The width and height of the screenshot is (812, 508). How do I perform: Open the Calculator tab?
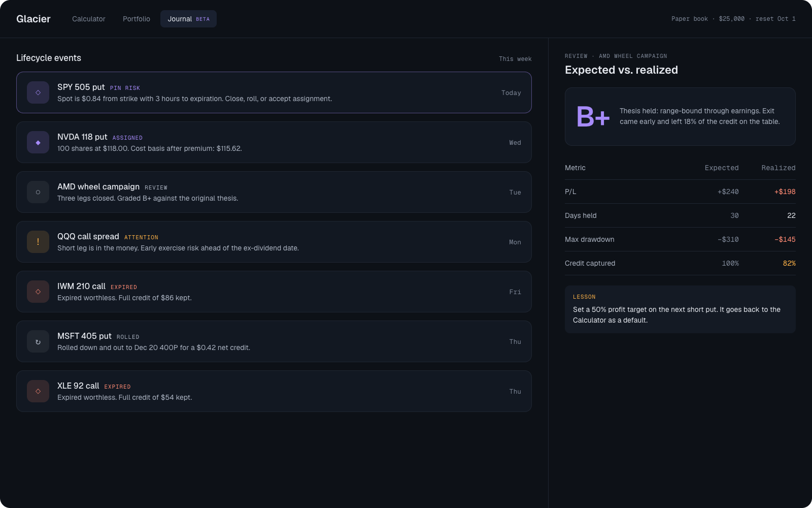(89, 19)
